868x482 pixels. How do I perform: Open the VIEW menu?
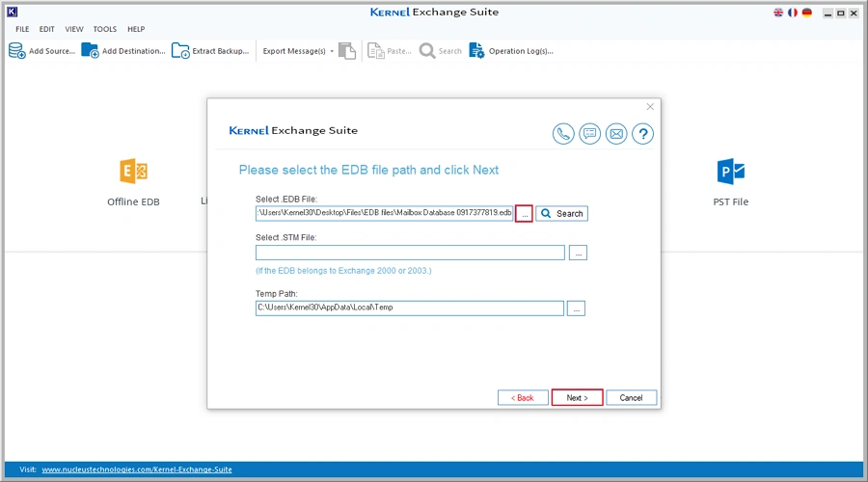[73, 29]
